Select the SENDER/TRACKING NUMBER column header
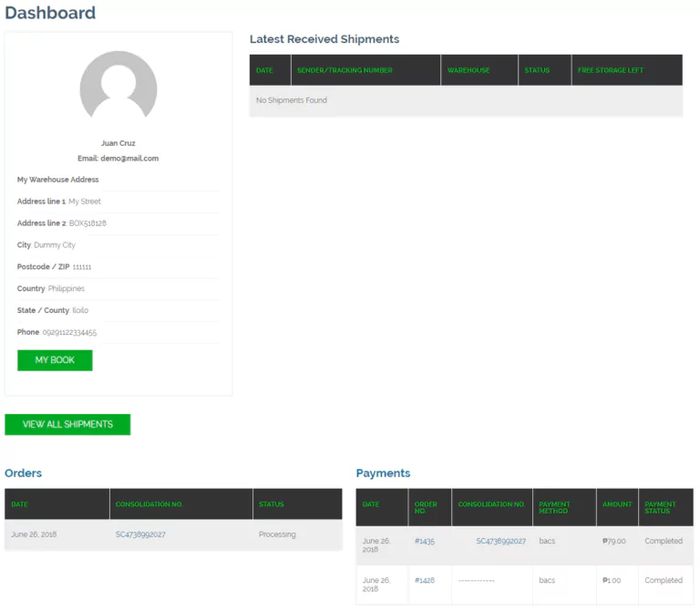Viewport: 700px width, 612px height. point(345,70)
